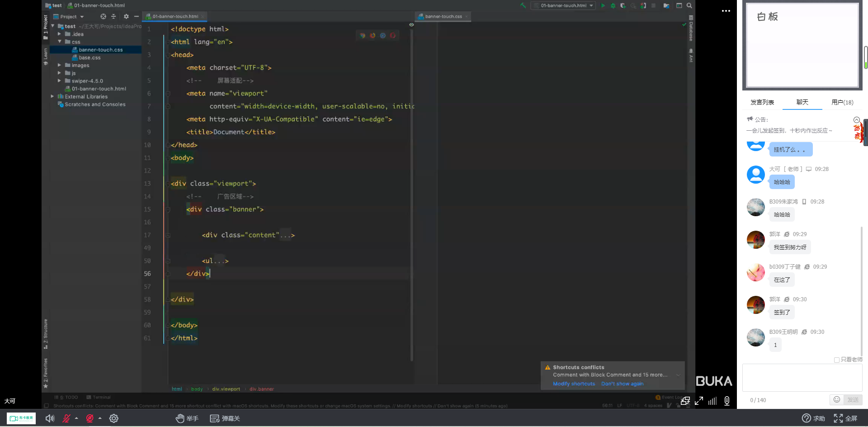Open the run anything terminal window icon
The image size is (868, 427).
click(x=679, y=5)
